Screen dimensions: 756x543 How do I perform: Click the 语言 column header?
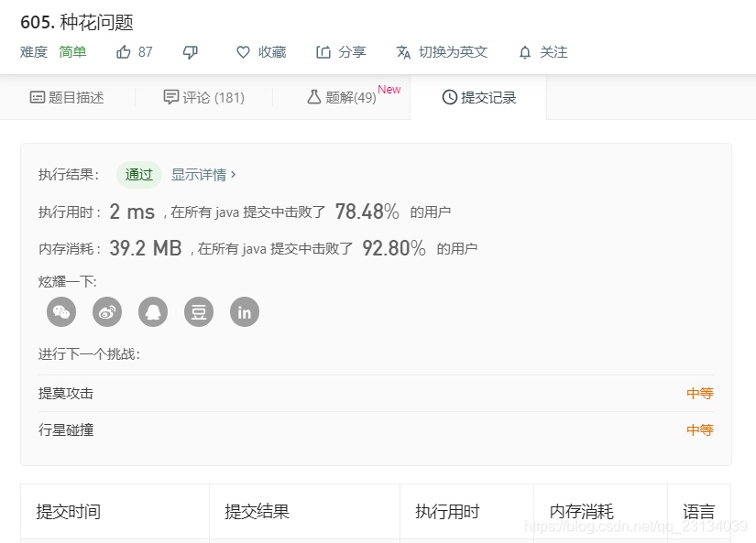pos(698,512)
